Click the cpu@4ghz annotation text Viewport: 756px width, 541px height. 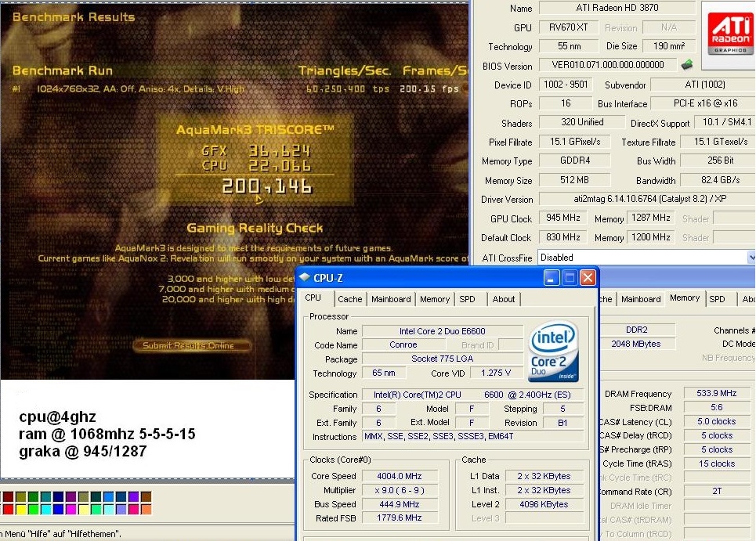[x=57, y=417]
